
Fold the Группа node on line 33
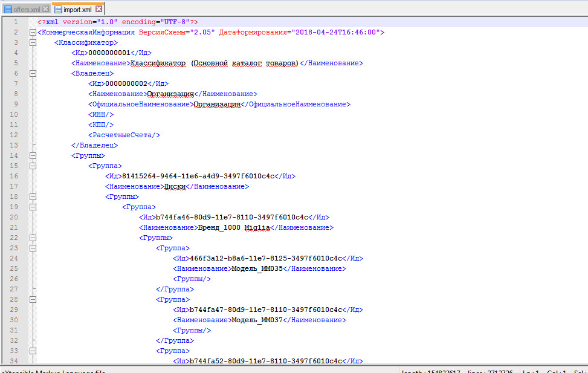pos(33,351)
